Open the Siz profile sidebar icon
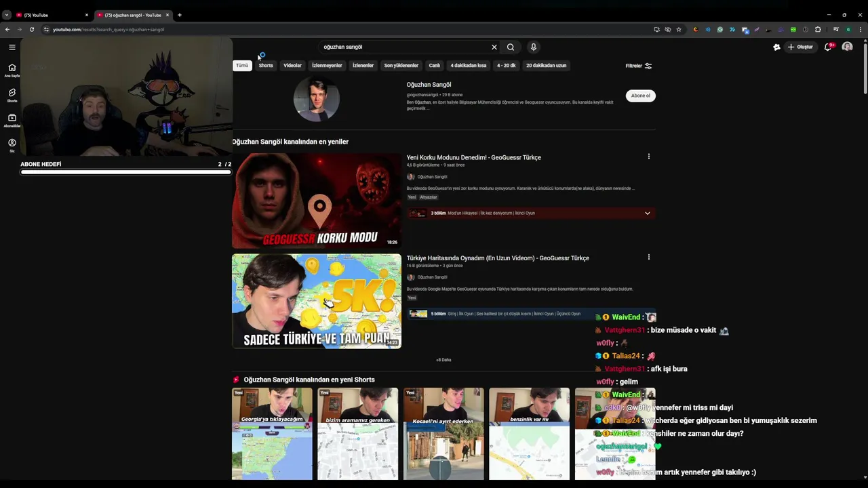The height and width of the screenshot is (488, 868). 12,145
